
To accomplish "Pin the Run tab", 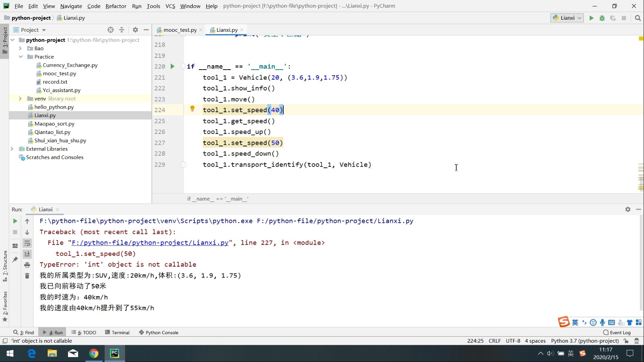I will 15,259.
